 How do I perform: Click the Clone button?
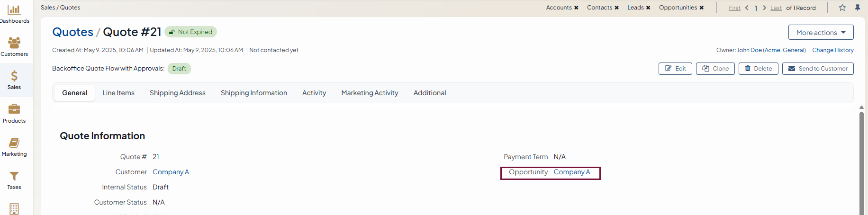click(715, 69)
